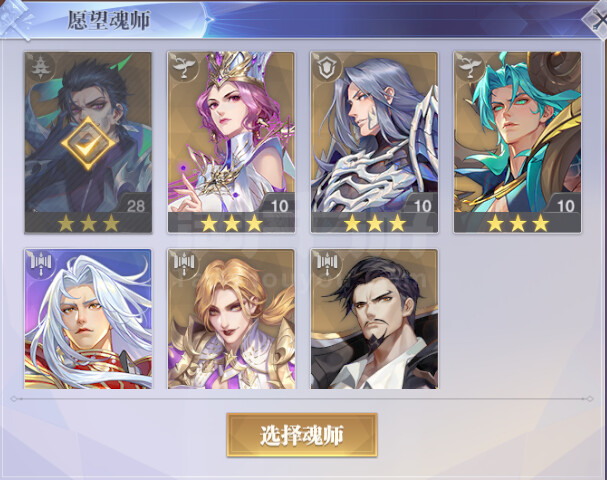Close the 愿望魂师 wish panel
Viewport: 607px width, 480px height.
coord(597,19)
